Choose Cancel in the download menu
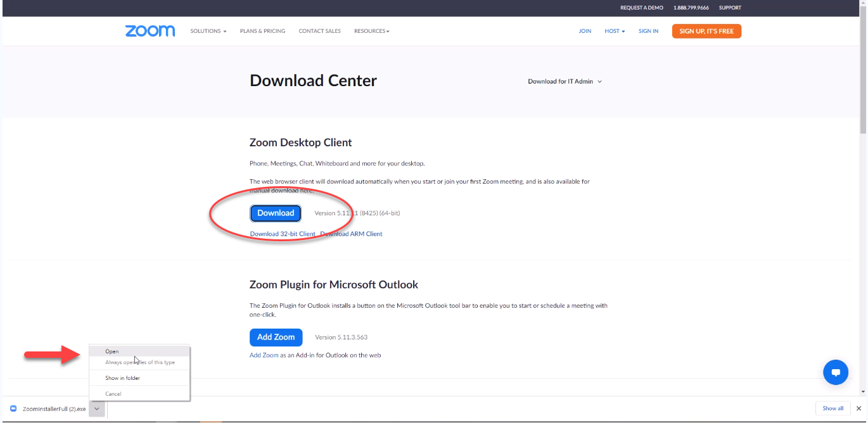This screenshot has width=868, height=423. [x=139, y=394]
